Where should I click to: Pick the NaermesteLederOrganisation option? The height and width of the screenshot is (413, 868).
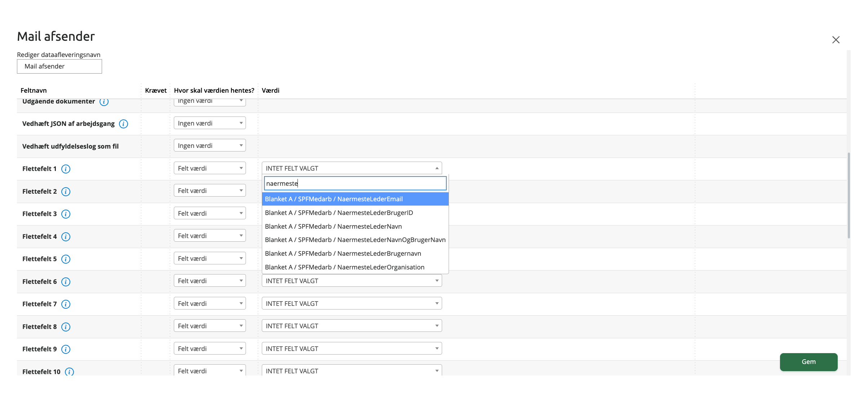coord(355,267)
